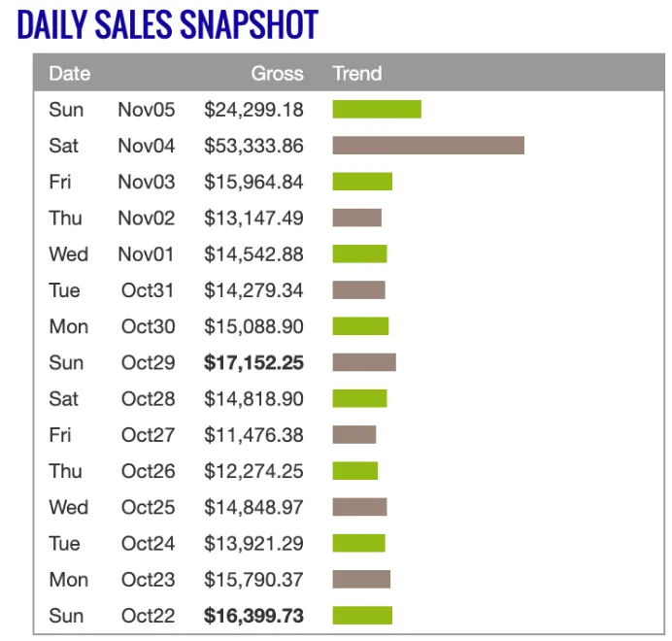This screenshot has height=641, width=672.
Task: Click the Oct31 date cell
Action: [x=148, y=290]
